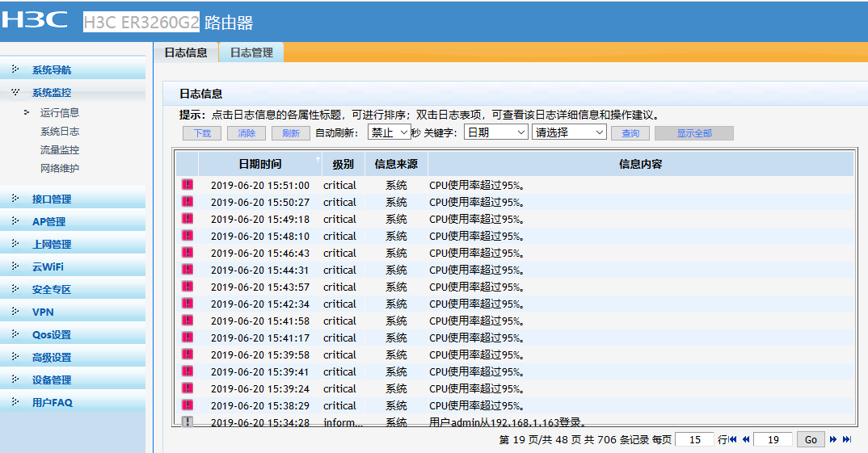Screen dimensions: 868x453
Task: Click the H3C logo
Action: tap(34, 20)
